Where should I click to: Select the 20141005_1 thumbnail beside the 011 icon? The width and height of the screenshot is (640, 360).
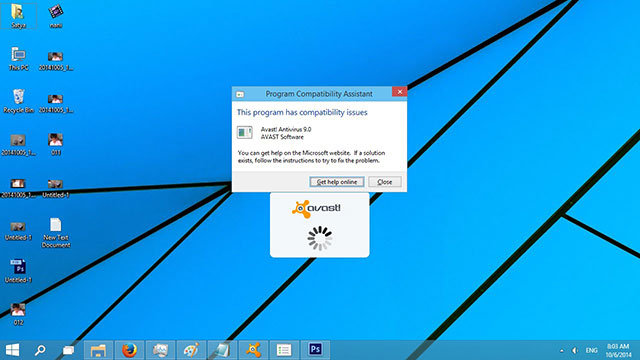[x=18, y=145]
